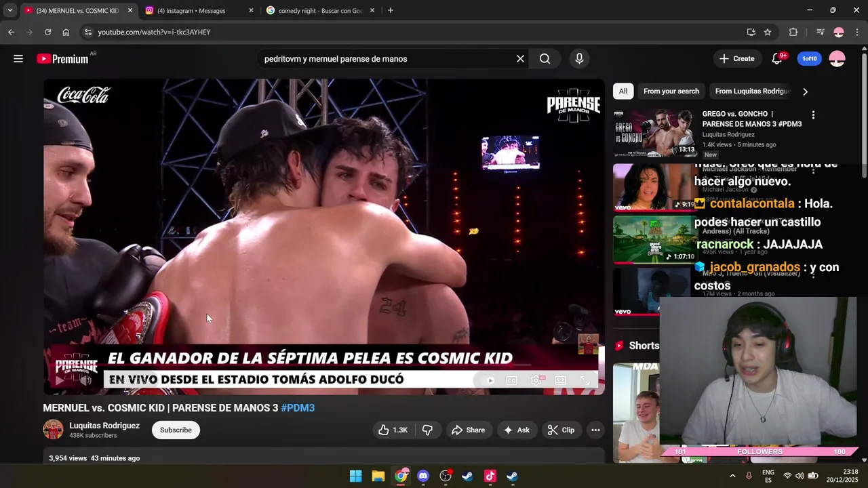Viewport: 868px width, 488px height.
Task: Open the 1of10 extension badge
Action: coord(810,59)
